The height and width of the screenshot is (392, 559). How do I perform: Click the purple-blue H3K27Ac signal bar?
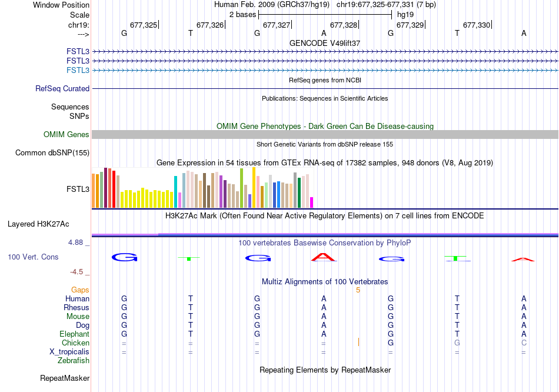pyautogui.click(x=325, y=235)
